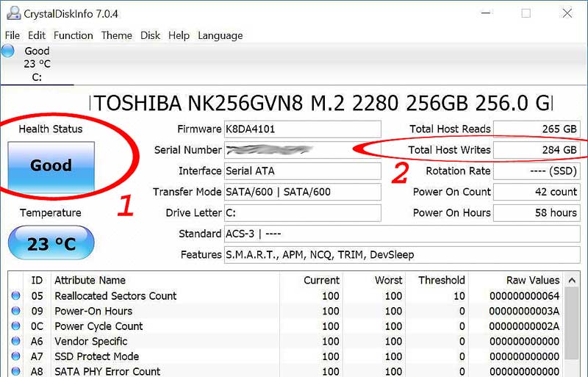Screen dimensions: 588x377
Task: Select the Power Cycle Count attribute name
Action: (98, 326)
